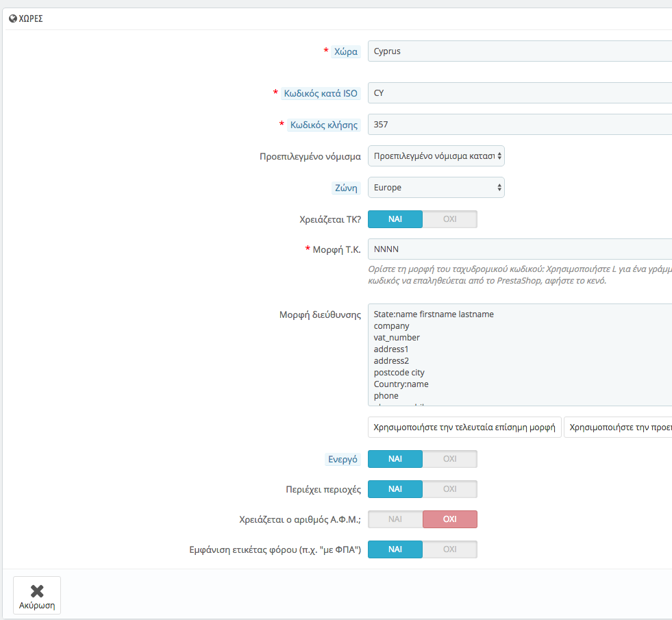Click the call prefix field showing 357
The width and height of the screenshot is (672, 620).
(x=520, y=125)
